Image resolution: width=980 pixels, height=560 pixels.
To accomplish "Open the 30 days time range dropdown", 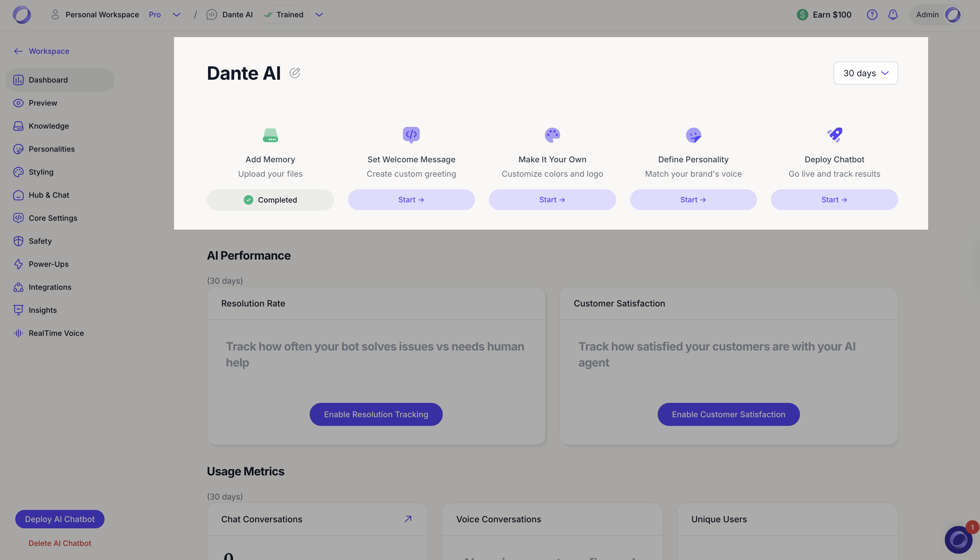I will point(865,73).
